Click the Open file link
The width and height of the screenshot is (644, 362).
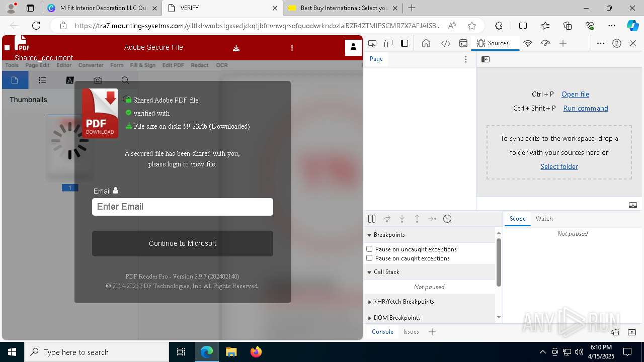point(575,94)
